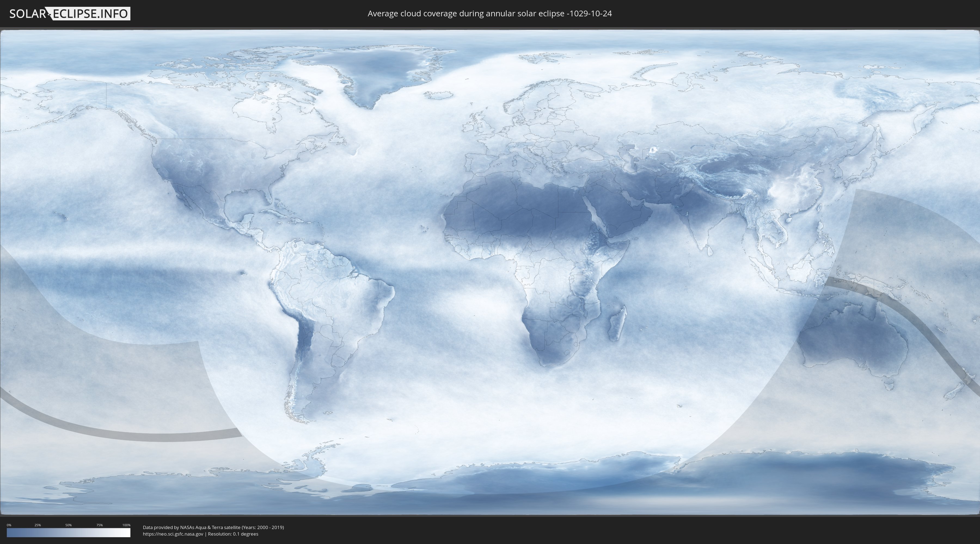Click the world cloud coverage map image
Screen dimensions: 980x544
[x=490, y=272]
